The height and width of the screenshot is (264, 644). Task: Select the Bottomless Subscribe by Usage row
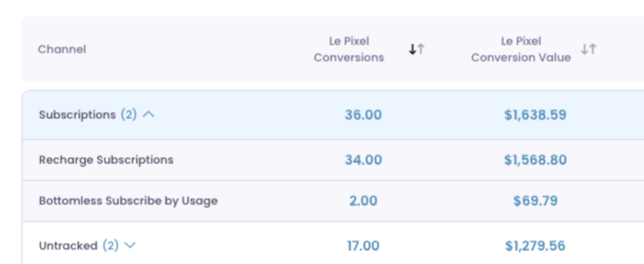coord(333,201)
